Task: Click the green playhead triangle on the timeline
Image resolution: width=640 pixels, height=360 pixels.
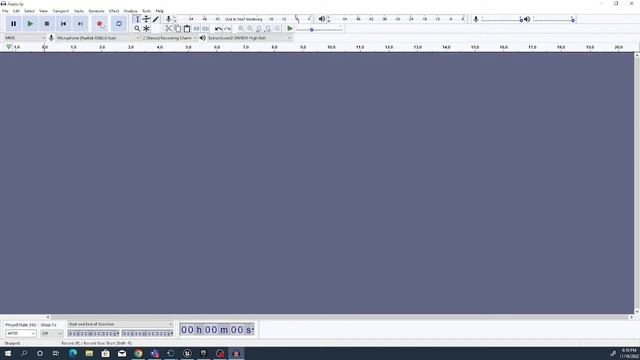Action: (9, 47)
